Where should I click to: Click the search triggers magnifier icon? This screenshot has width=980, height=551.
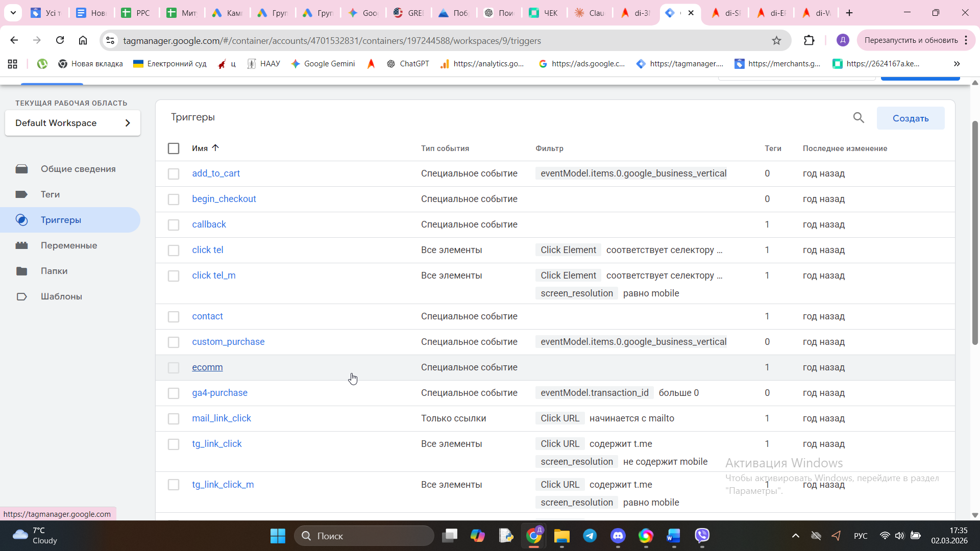coord(859,118)
